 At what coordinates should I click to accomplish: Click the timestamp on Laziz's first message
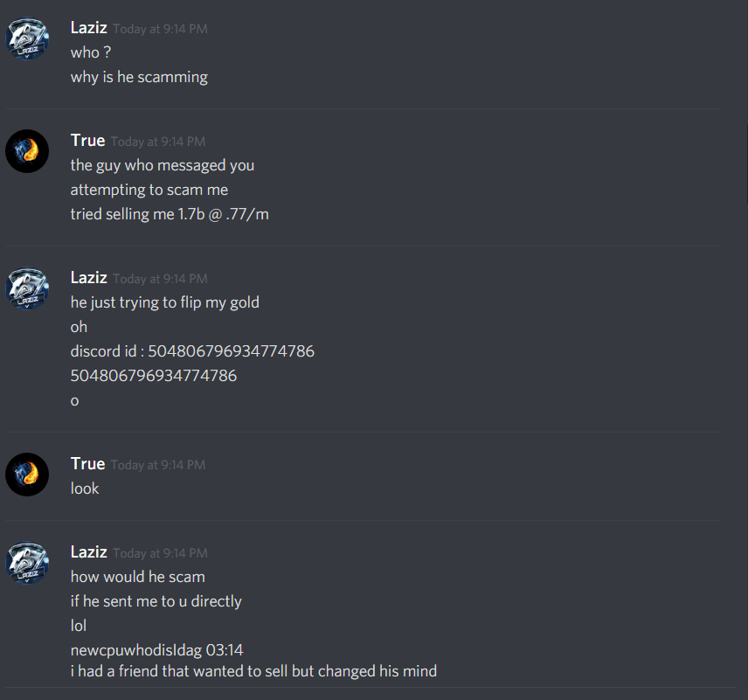[x=160, y=29]
